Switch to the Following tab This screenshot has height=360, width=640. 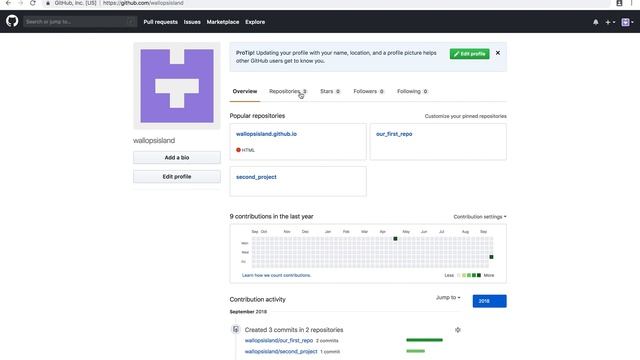coord(412,91)
